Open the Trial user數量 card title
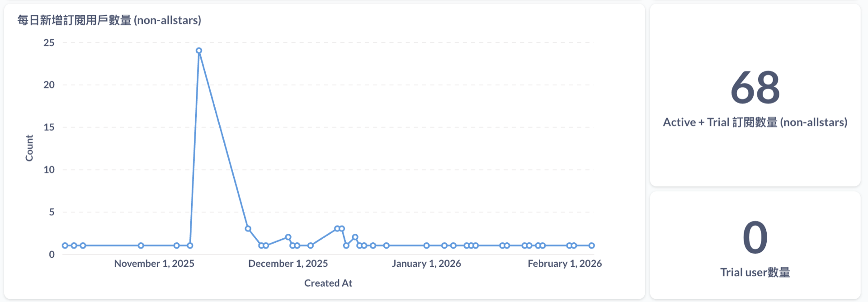Image resolution: width=868 pixels, height=302 pixels. click(x=755, y=272)
